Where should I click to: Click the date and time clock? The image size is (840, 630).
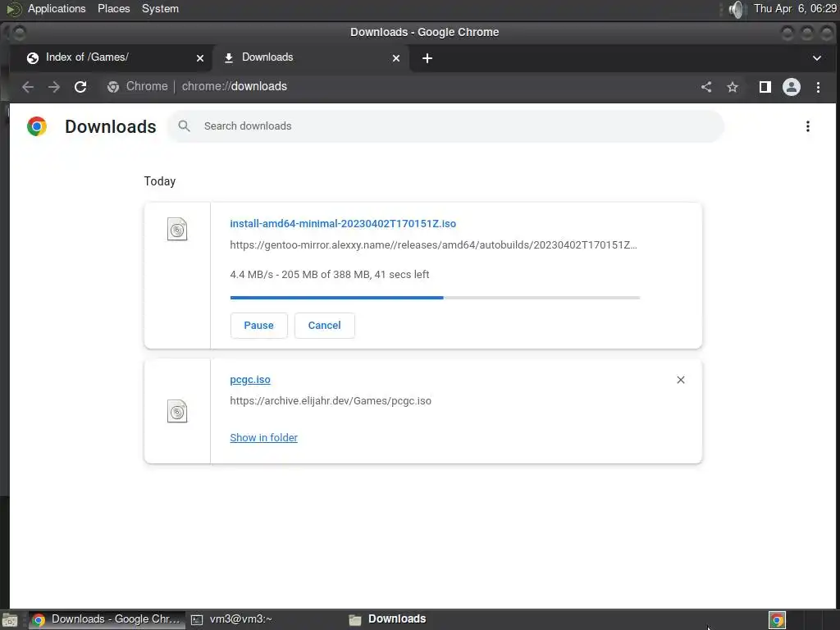coord(795,8)
